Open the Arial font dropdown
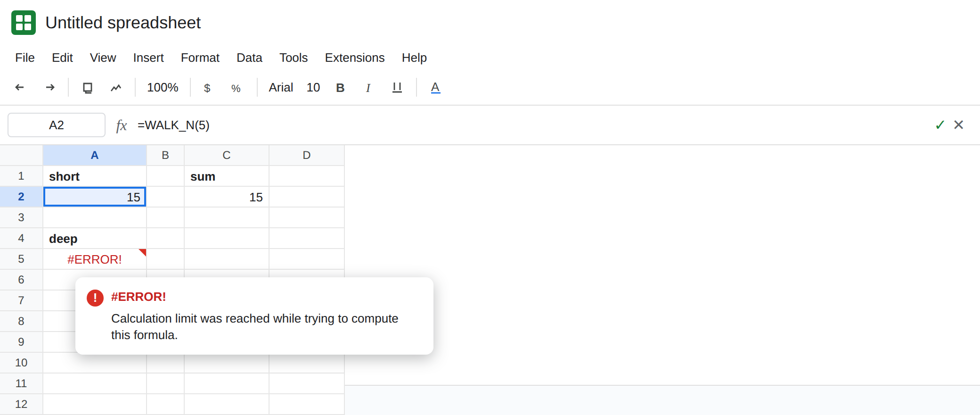The image size is (980, 415). pos(281,88)
